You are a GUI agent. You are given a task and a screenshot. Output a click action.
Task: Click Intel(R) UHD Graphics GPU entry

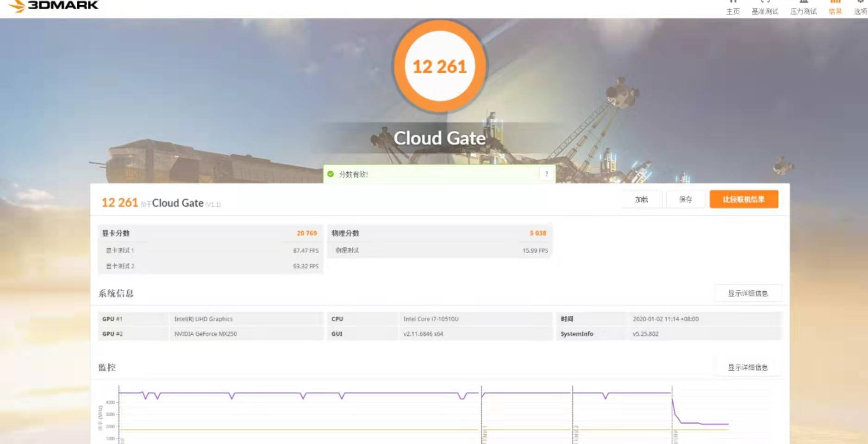tap(203, 319)
